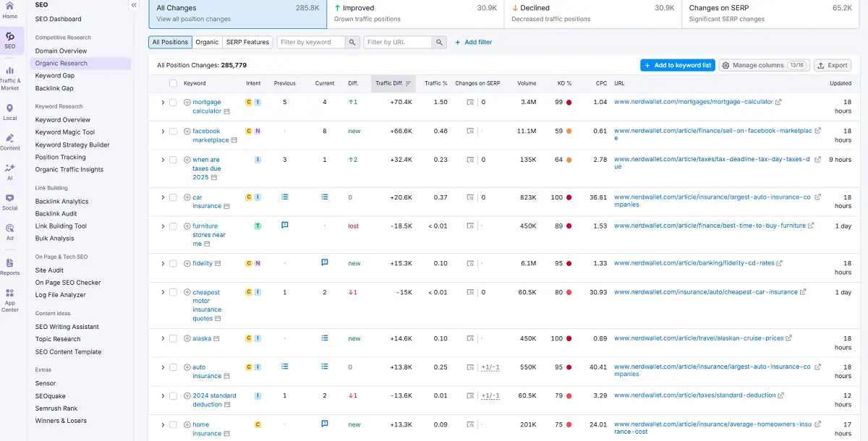Switch to the Improved tab
Image resolution: width=868 pixels, height=441 pixels.
point(414,14)
